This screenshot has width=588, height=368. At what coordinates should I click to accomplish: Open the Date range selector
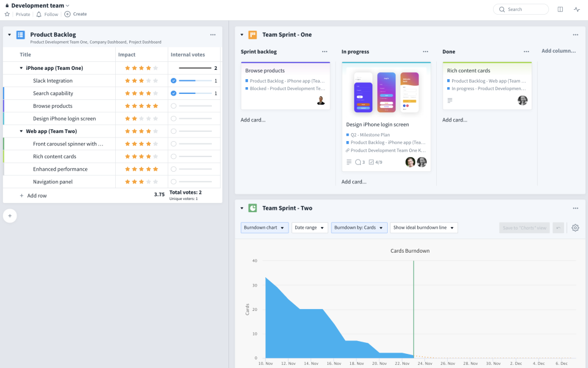(x=309, y=228)
